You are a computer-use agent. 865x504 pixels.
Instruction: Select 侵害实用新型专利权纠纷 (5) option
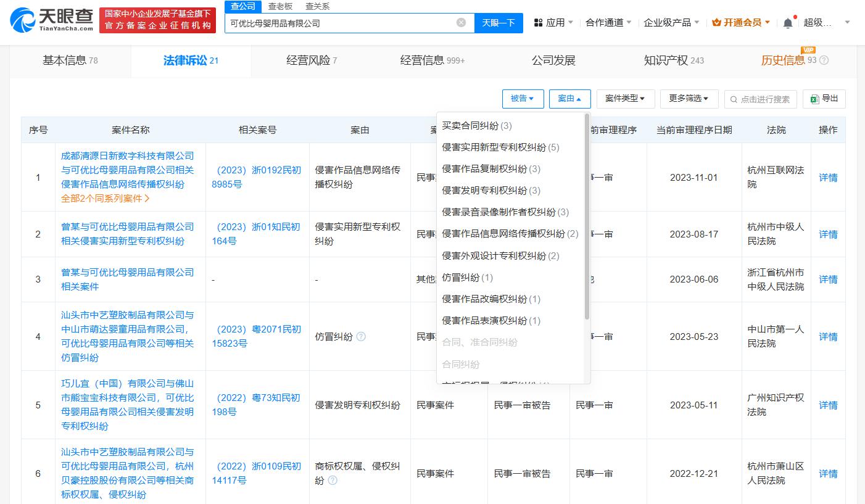[510, 147]
